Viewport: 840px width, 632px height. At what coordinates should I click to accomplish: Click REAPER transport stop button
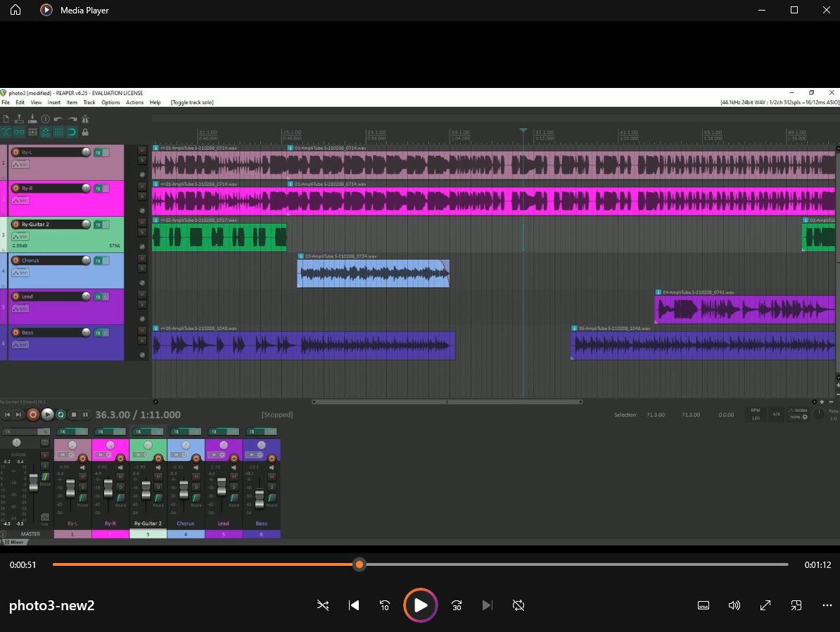point(74,415)
